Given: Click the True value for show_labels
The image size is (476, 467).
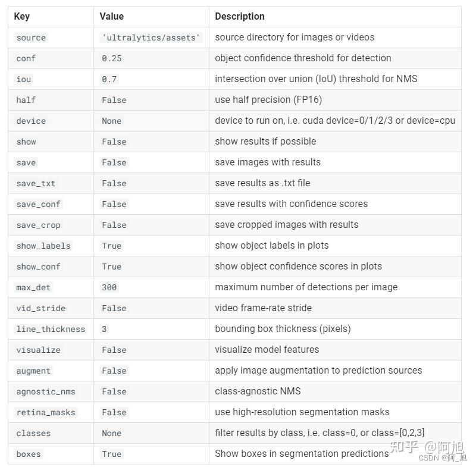Looking at the screenshot, I should 112,246.
